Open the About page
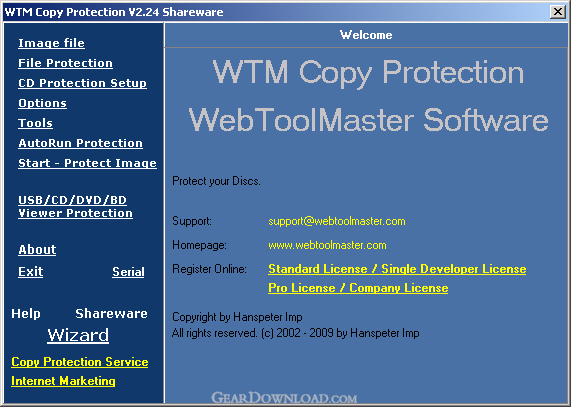Image resolution: width=571 pixels, height=407 pixels. (37, 250)
